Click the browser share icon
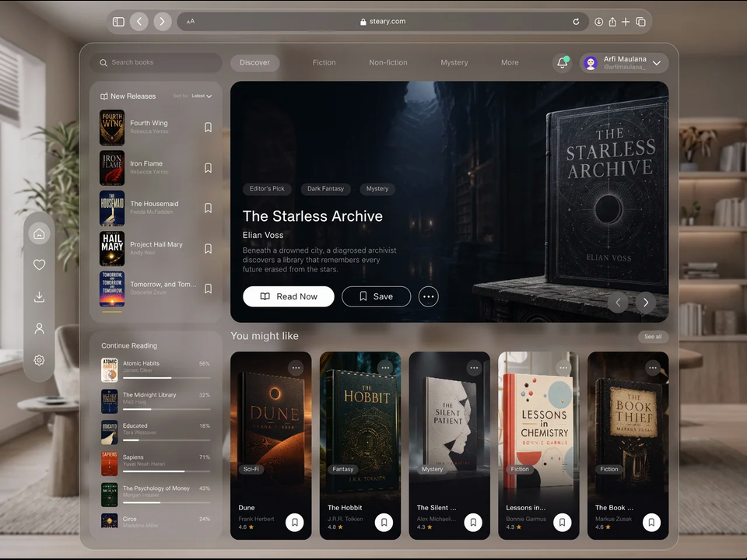The image size is (747, 560). pyautogui.click(x=612, y=22)
